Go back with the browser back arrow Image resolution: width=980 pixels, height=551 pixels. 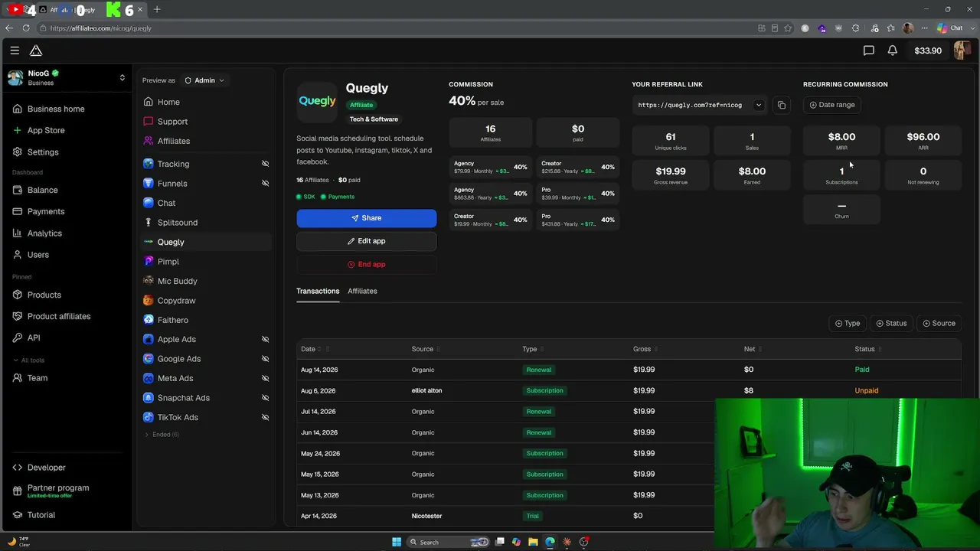click(9, 28)
